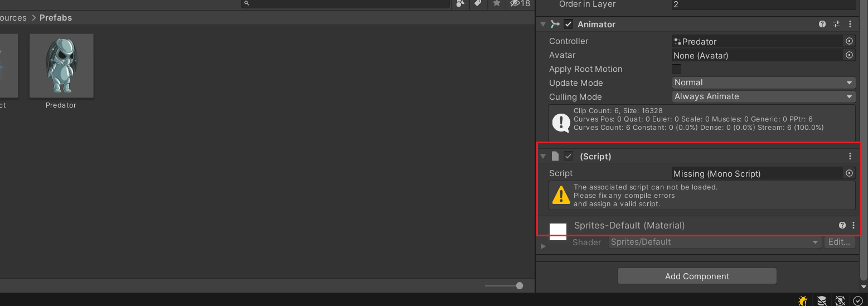
Task: Open the Animator component kebab menu
Action: [x=850, y=25]
